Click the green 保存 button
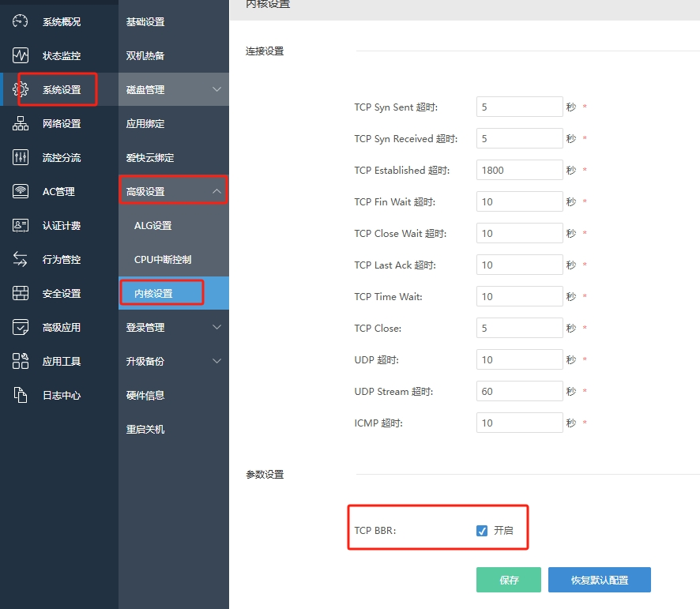The image size is (700, 609). 509,580
